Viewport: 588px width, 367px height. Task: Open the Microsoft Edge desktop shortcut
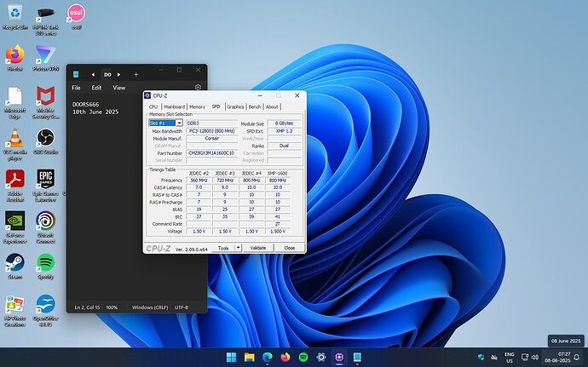(15, 103)
